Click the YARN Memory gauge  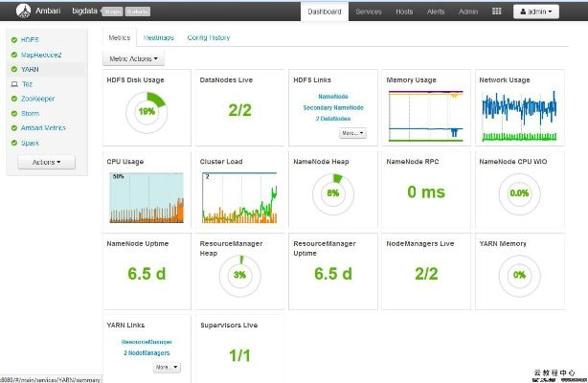pos(519,275)
